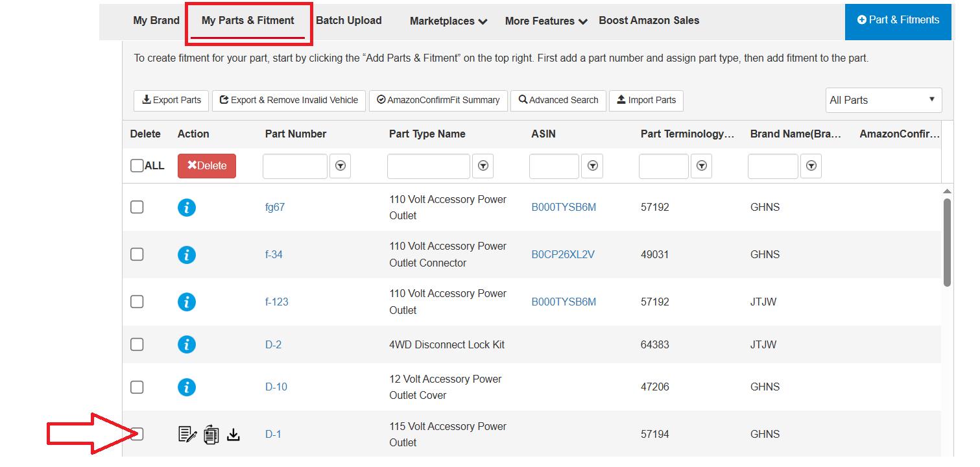
Task: Check the ALL delete checkbox
Action: pyautogui.click(x=137, y=165)
